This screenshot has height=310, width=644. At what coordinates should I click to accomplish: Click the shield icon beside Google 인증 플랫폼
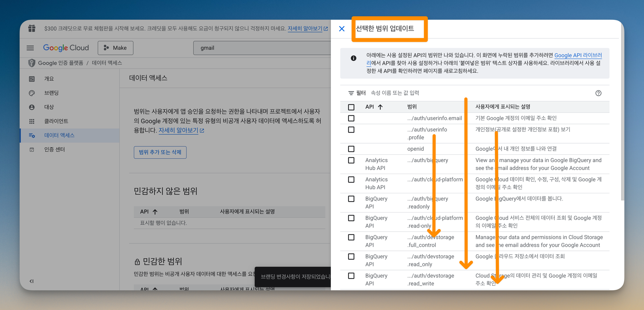click(32, 63)
